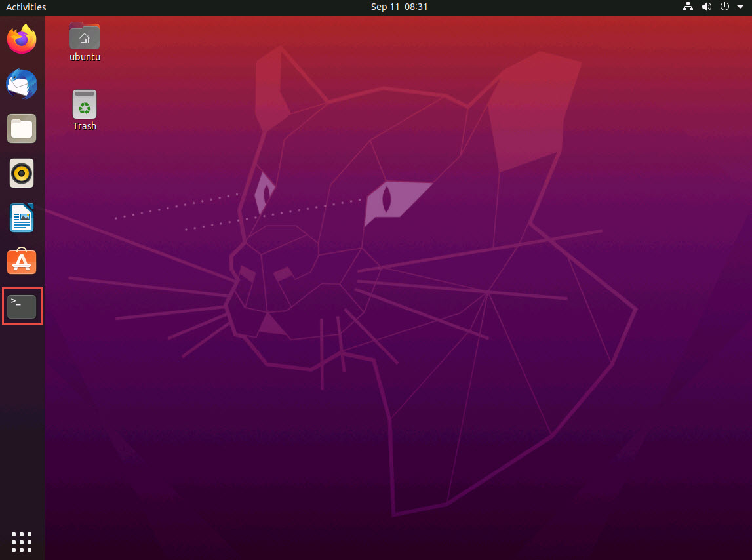Open the network status icon in top bar
Viewport: 752px width, 560px height.
[688, 7]
